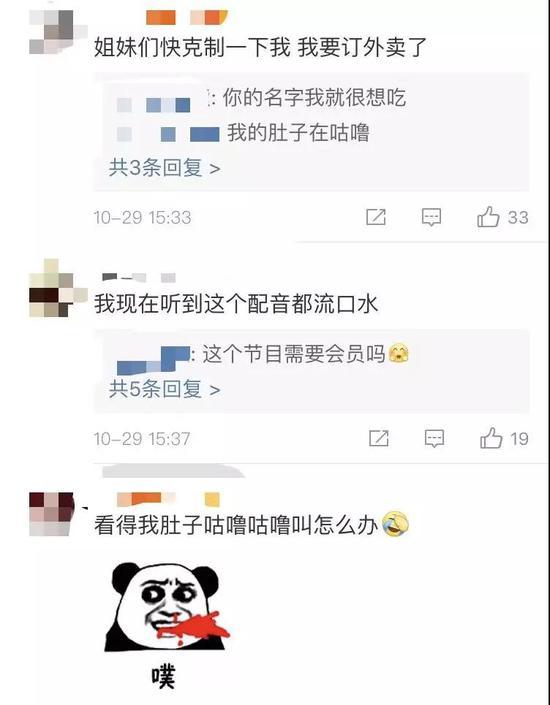Expand 共5条回复 replies
This screenshot has height=705, width=550.
point(165,389)
